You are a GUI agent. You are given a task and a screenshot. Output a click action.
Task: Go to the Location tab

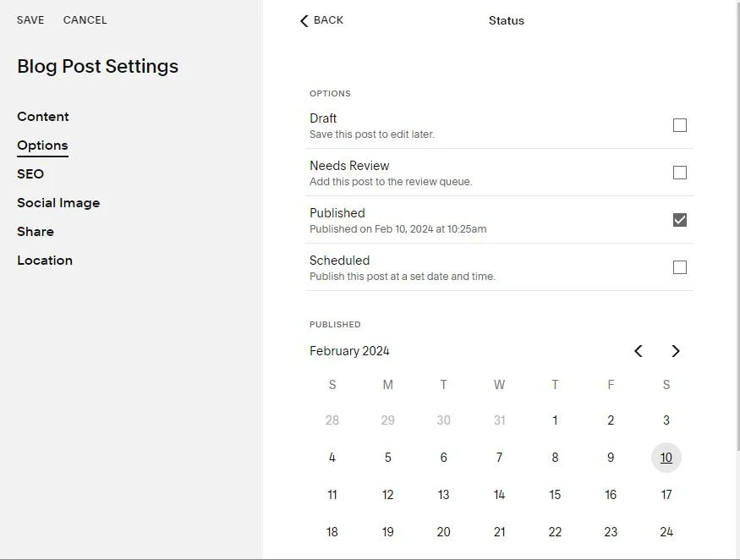coord(45,261)
